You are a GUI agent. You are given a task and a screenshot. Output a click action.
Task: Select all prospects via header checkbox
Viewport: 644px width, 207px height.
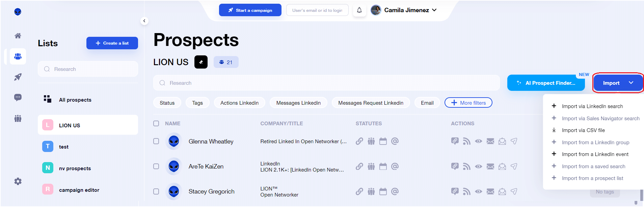[156, 124]
